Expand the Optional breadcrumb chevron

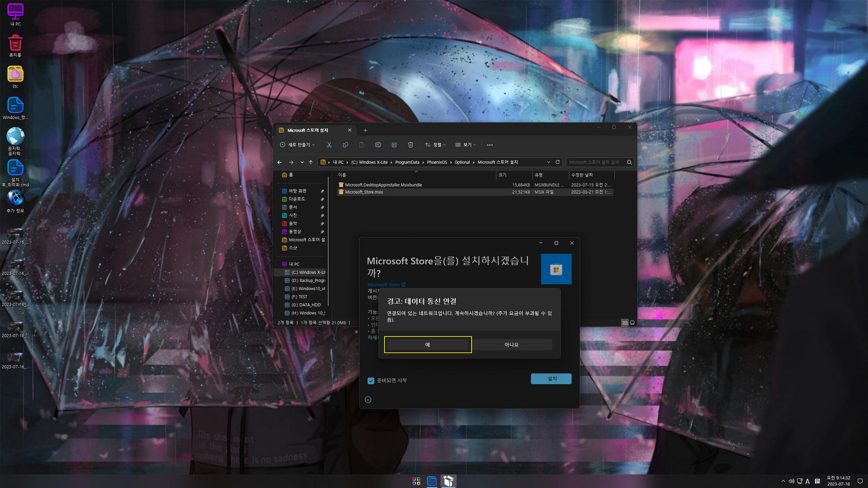click(x=474, y=162)
